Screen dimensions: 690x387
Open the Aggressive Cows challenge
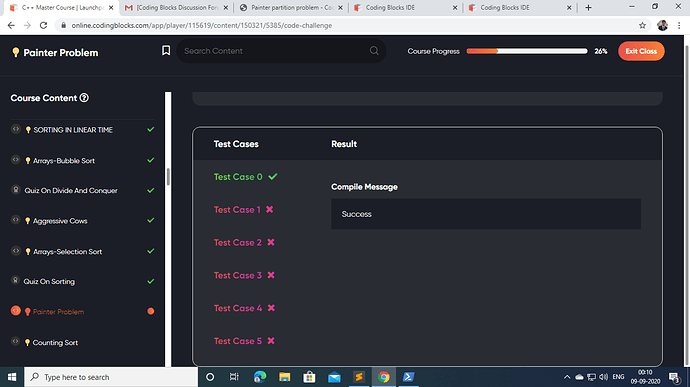coord(60,221)
